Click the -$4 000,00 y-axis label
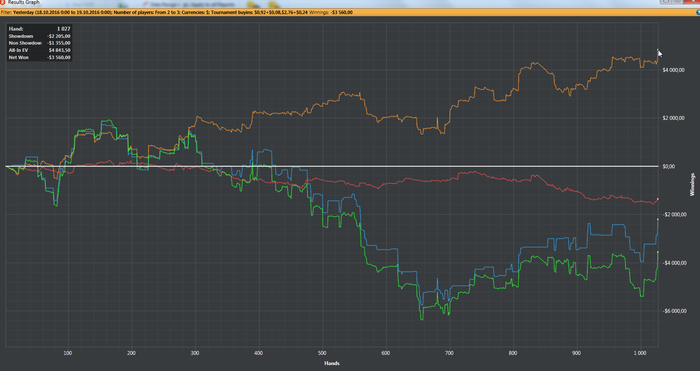700x371 pixels. 674,263
